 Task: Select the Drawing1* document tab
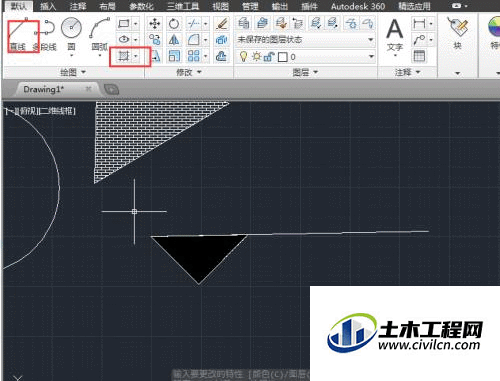57,89
